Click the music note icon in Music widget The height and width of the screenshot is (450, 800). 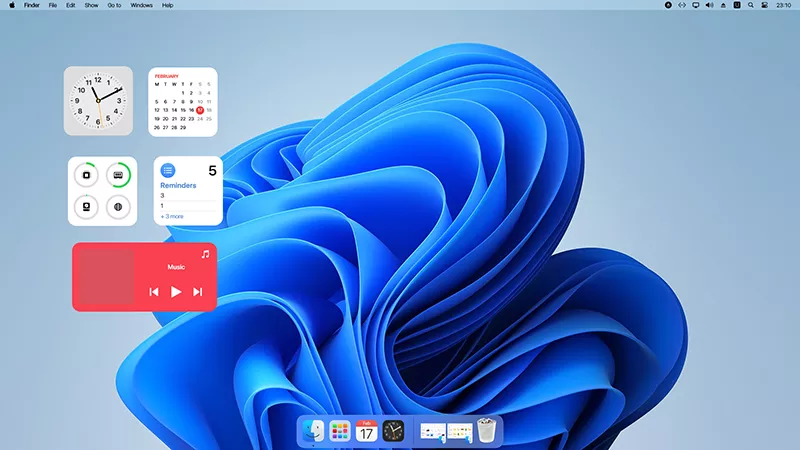[205, 254]
